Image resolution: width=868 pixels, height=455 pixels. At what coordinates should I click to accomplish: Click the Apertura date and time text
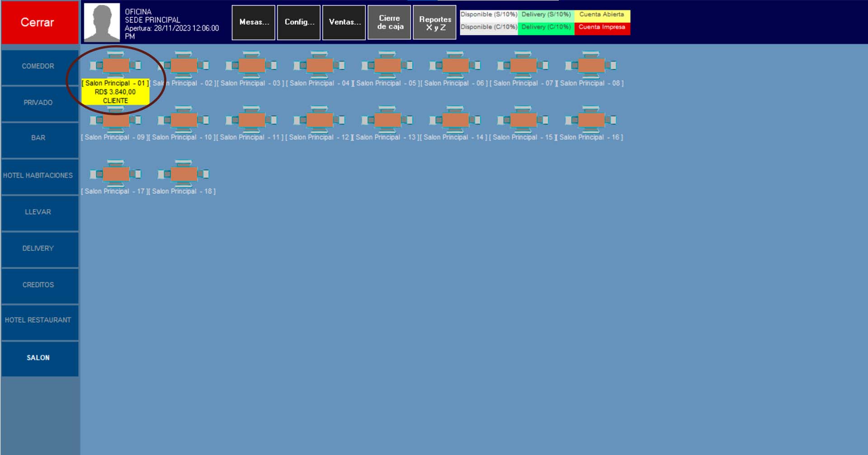(x=172, y=32)
